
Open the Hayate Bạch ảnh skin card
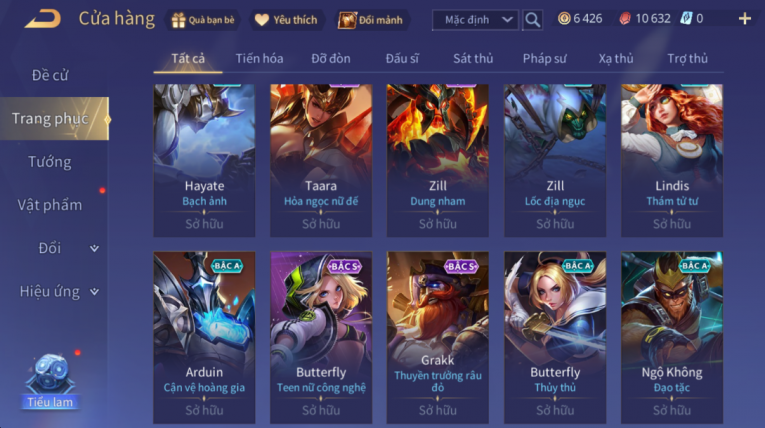pyautogui.click(x=204, y=161)
